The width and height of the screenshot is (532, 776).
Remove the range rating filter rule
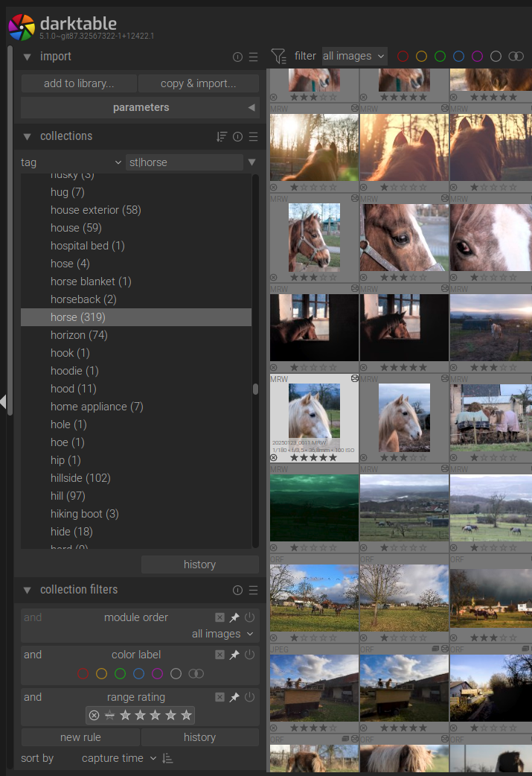click(x=220, y=697)
